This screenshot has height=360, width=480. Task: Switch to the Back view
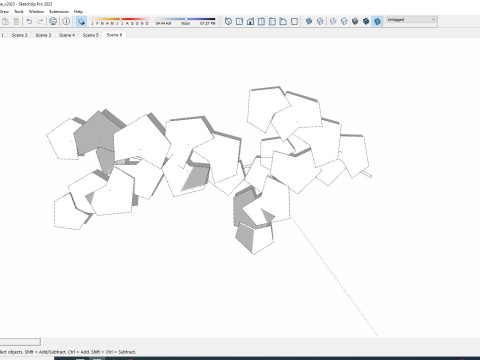coord(272,22)
